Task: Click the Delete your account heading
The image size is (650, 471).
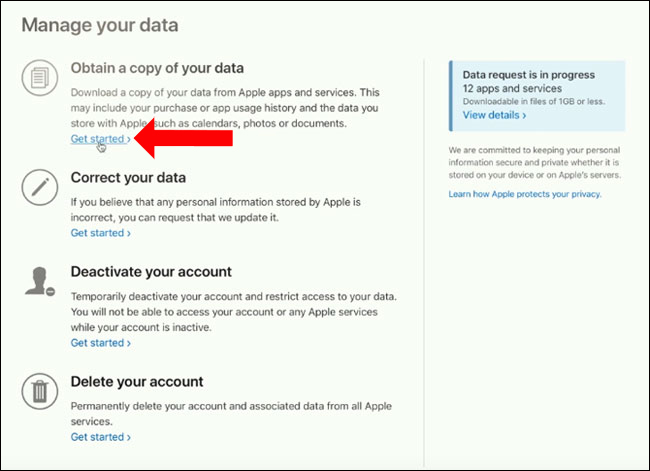Action: [137, 381]
